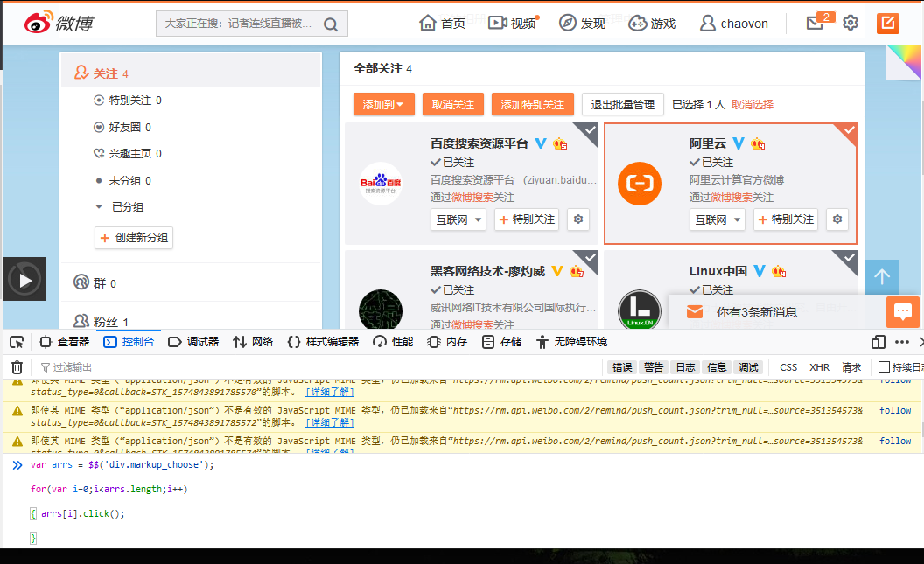Switch to the 网络 tab
The width and height of the screenshot is (924, 564).
coord(253,342)
